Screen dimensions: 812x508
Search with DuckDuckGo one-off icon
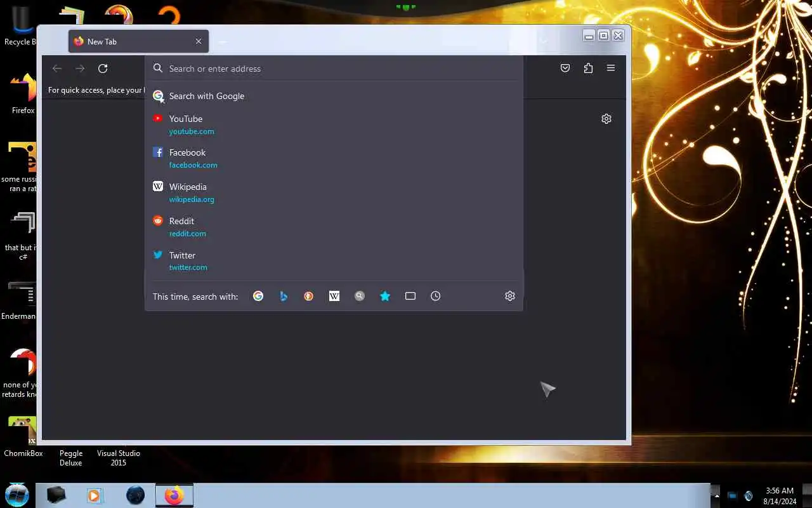[309, 296]
